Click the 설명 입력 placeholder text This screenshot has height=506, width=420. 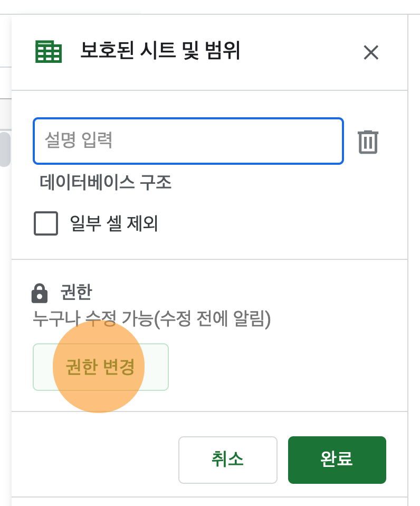click(x=78, y=140)
